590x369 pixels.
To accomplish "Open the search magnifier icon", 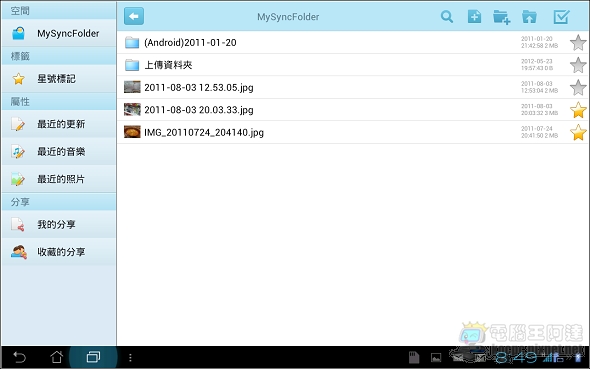I will coord(447,17).
